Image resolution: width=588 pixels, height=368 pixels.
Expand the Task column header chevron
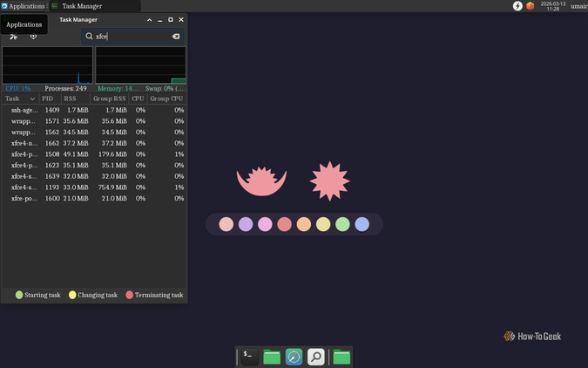tap(32, 99)
